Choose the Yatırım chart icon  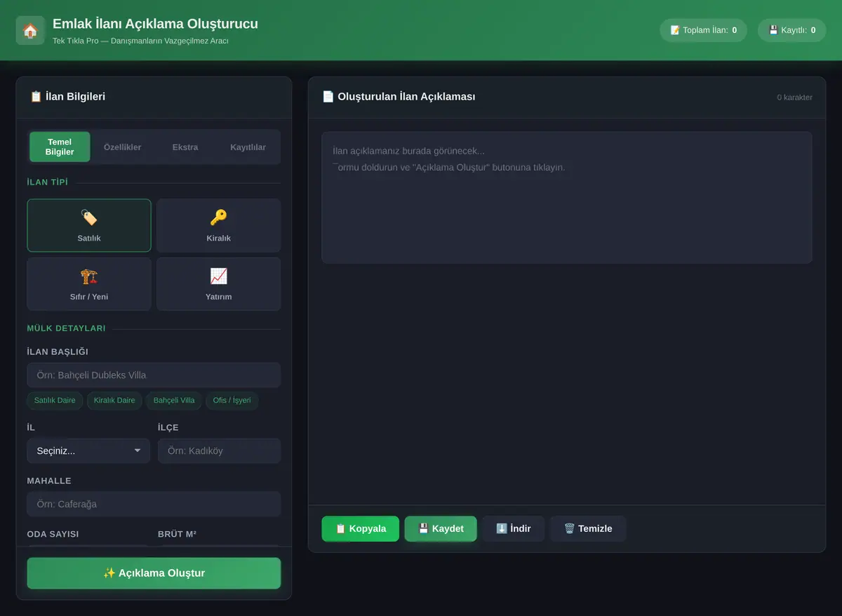219,276
